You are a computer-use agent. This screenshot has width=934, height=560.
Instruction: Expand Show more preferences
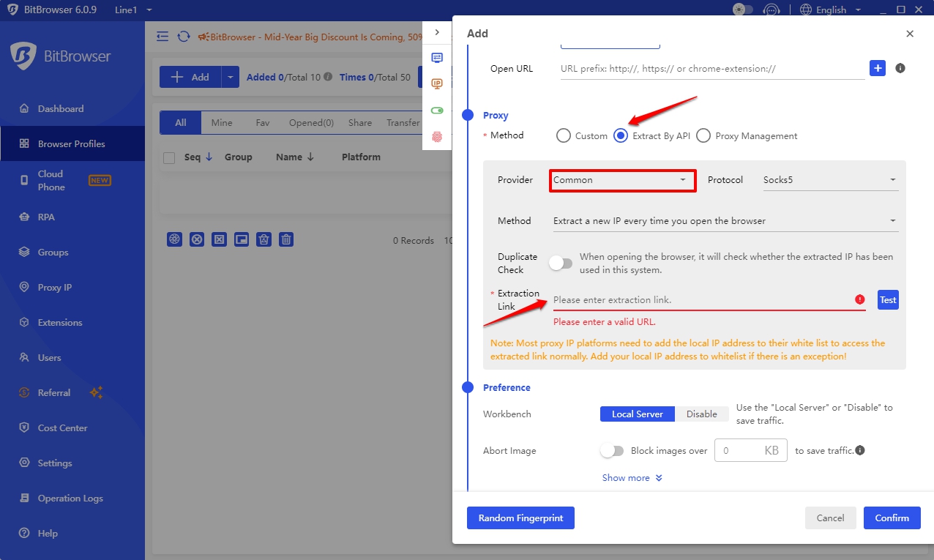[x=632, y=478]
